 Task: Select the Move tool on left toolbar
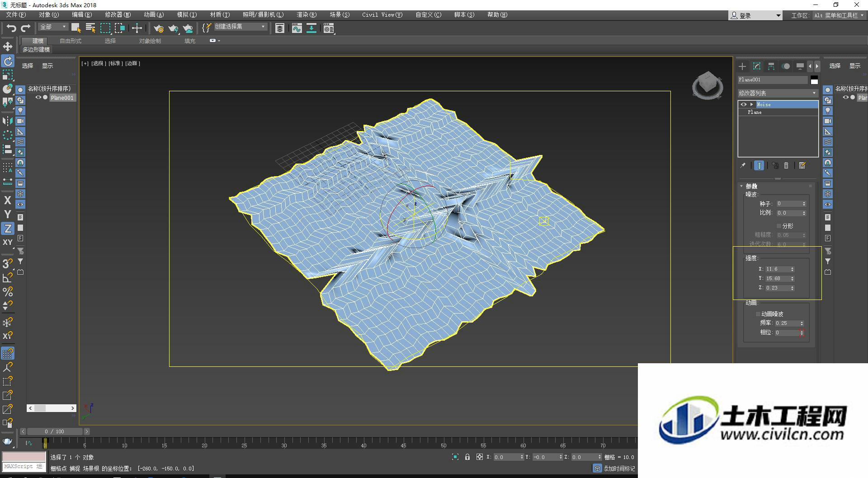click(8, 47)
